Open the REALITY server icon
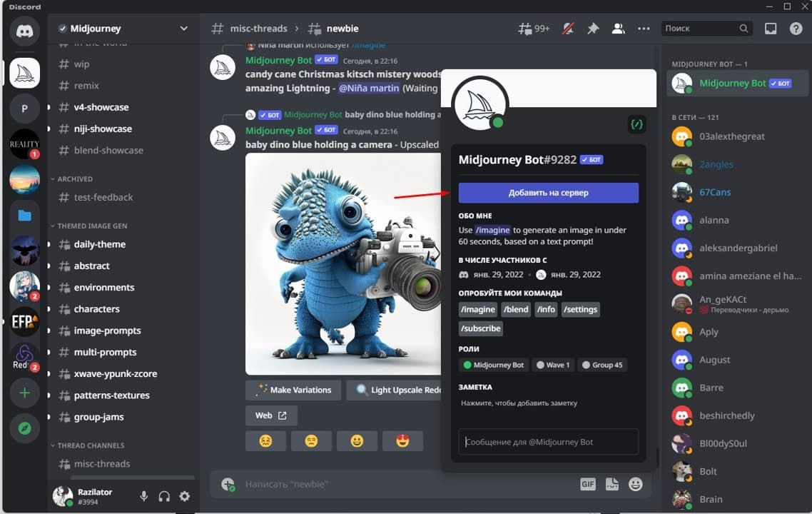 point(24,144)
